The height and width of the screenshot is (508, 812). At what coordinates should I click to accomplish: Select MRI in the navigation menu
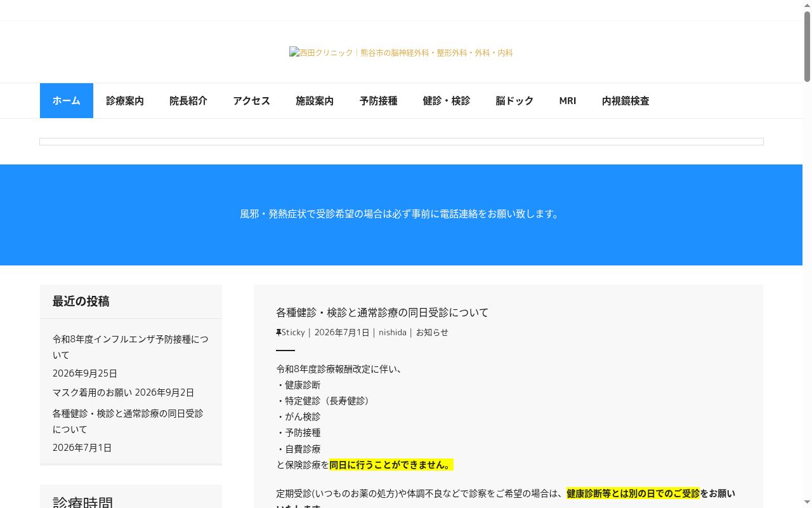pyautogui.click(x=568, y=100)
